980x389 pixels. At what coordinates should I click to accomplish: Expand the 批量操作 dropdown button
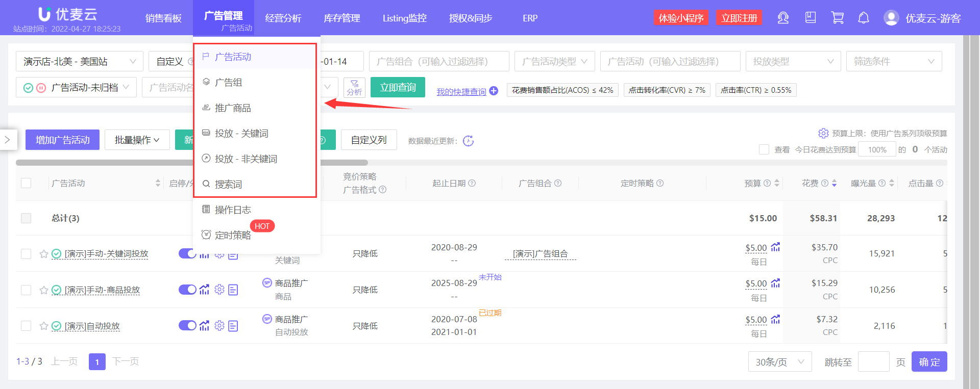(x=137, y=140)
